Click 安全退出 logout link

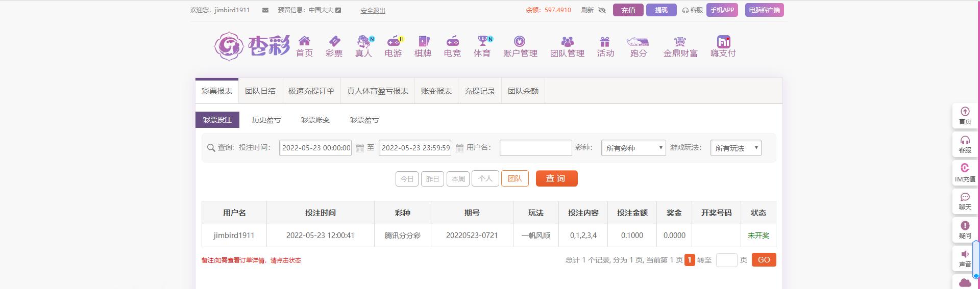(373, 11)
